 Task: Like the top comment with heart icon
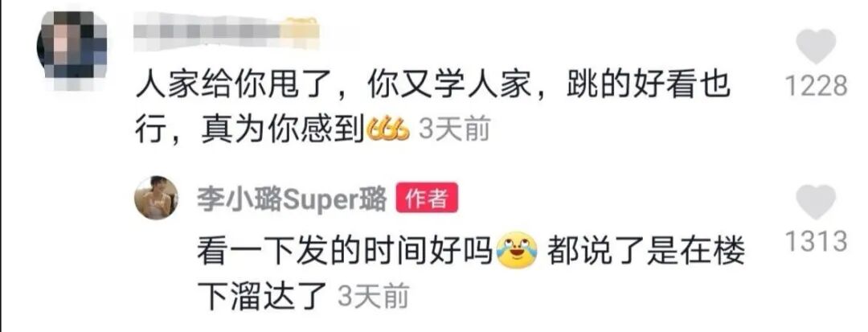tap(816, 47)
